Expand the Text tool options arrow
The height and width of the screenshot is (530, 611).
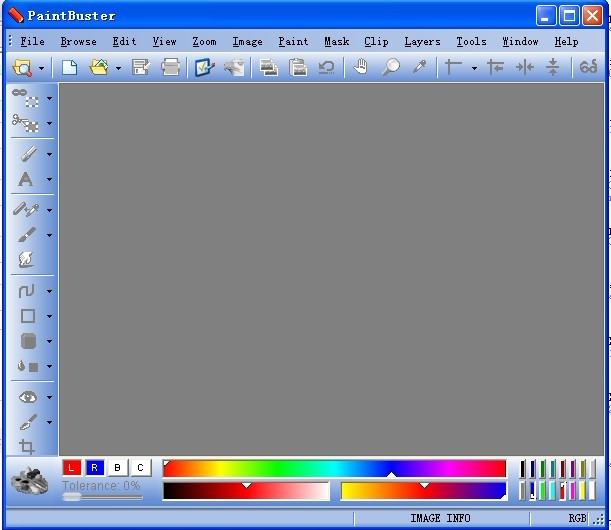[x=49, y=180]
